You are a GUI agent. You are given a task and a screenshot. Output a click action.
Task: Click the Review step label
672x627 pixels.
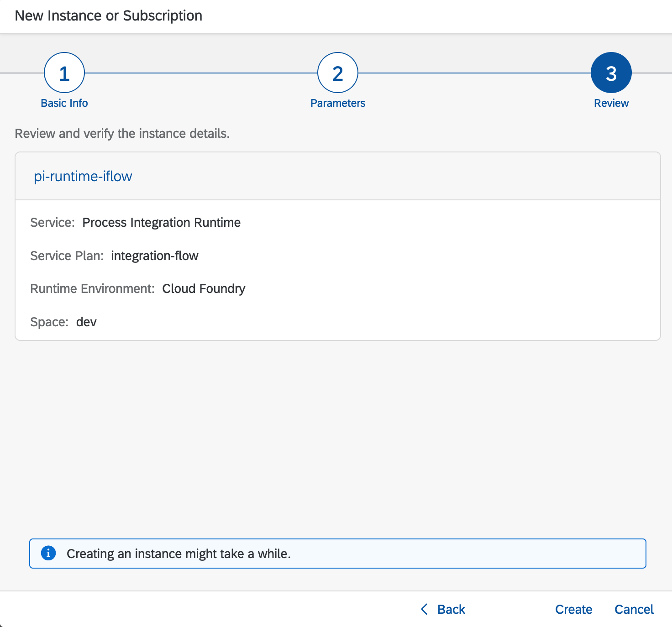[x=611, y=103]
